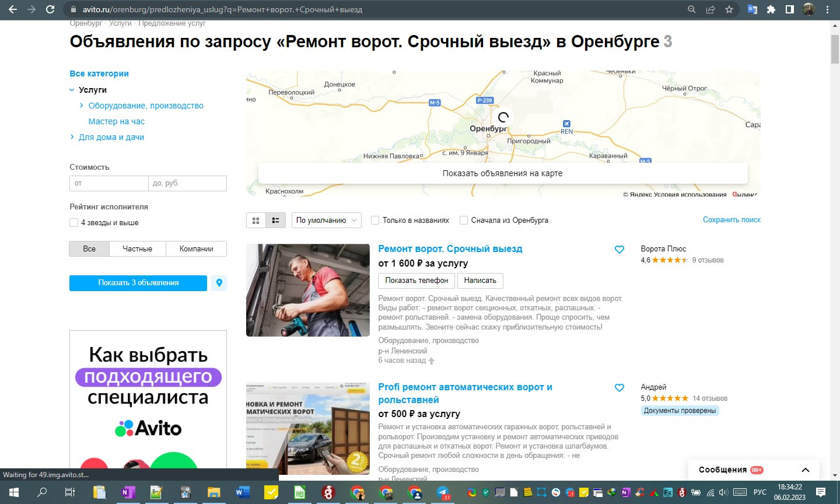
Task: Click 'Как выбрать подходящего специалиста' banner
Action: 148,400
